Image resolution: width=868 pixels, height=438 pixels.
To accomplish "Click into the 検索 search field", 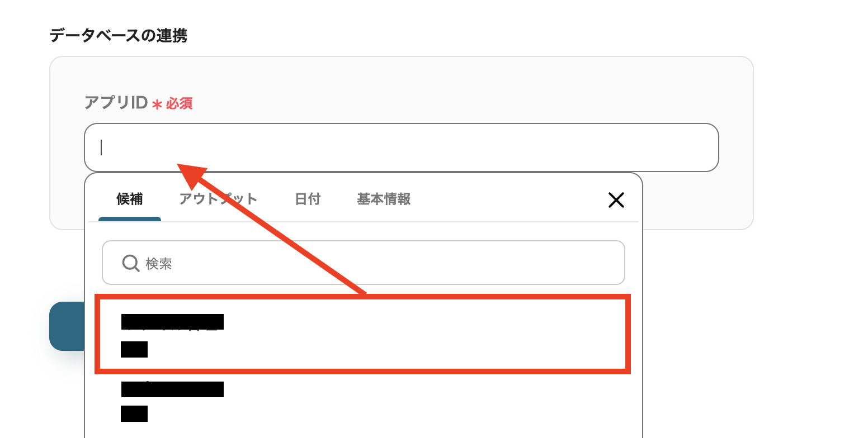I will point(364,263).
